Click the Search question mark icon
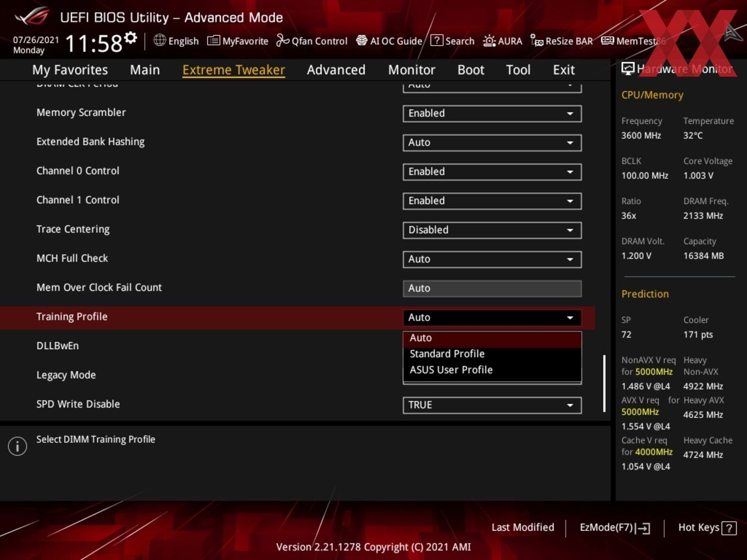The height and width of the screenshot is (560, 747). [x=437, y=40]
